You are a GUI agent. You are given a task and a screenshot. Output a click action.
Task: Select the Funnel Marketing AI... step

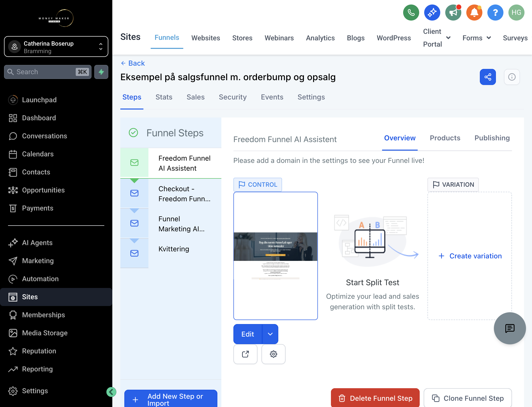click(171, 224)
